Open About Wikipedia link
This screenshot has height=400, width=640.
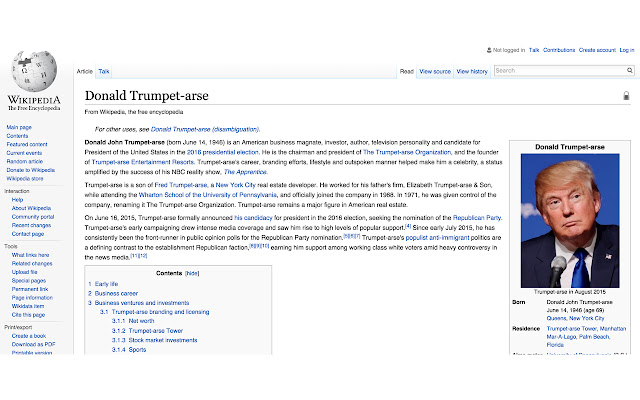click(31, 209)
